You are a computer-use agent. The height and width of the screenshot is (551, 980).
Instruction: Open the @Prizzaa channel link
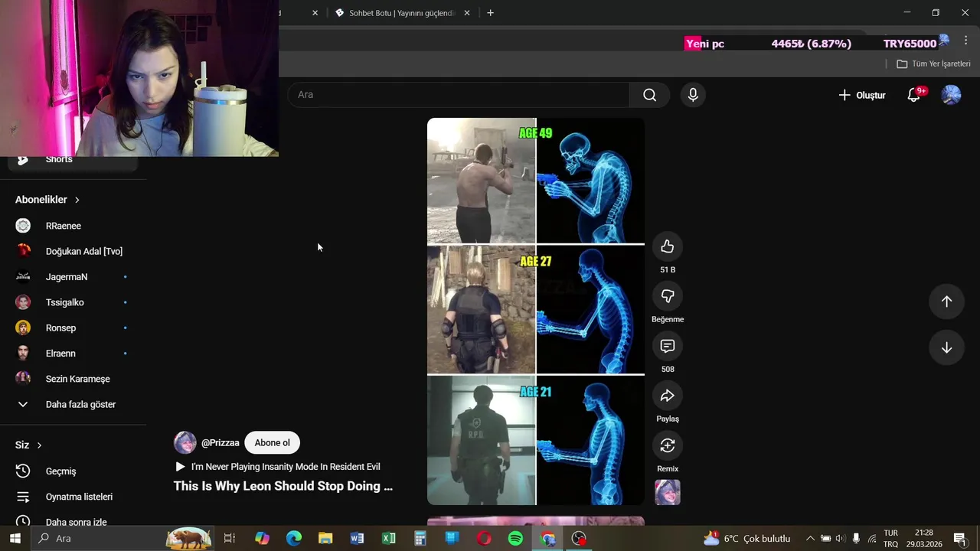click(x=220, y=442)
